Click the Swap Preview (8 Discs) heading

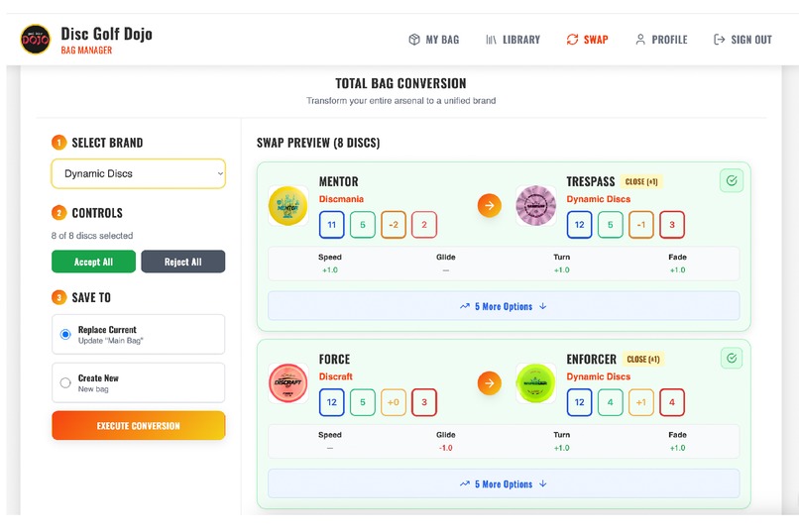point(318,143)
